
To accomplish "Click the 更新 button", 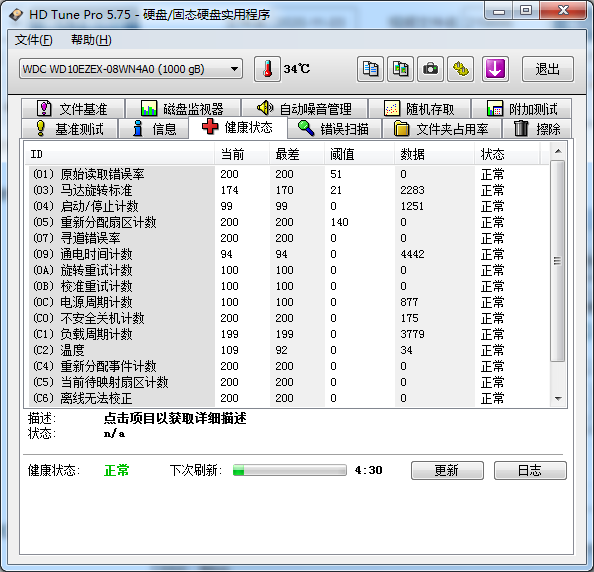I will pyautogui.click(x=447, y=470).
